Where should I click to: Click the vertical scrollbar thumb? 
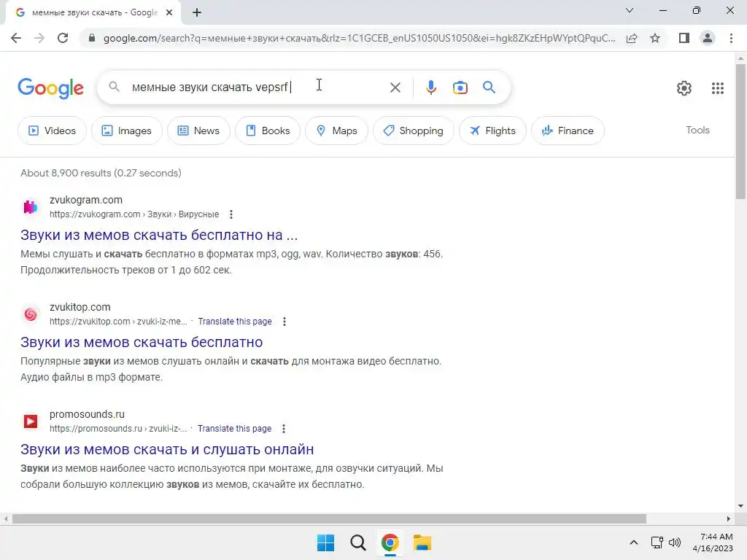(x=740, y=131)
